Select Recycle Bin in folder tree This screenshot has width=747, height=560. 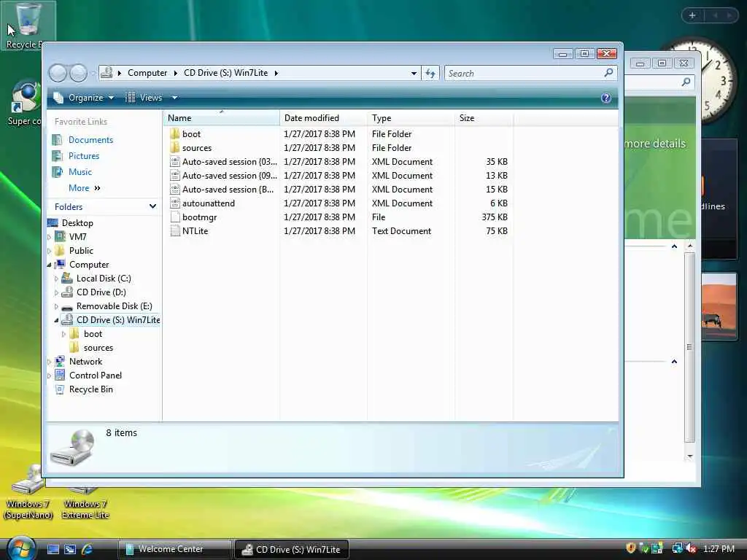point(90,389)
